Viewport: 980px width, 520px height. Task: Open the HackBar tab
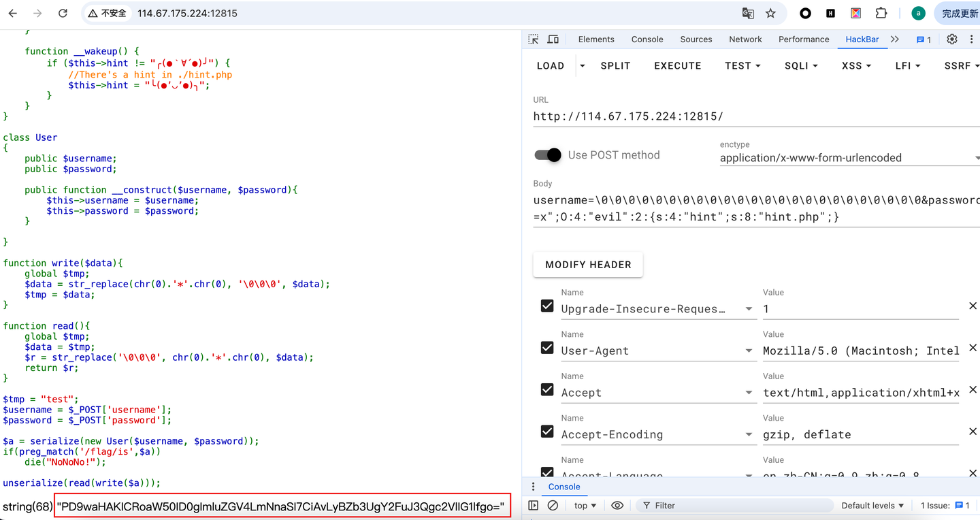pyautogui.click(x=862, y=39)
